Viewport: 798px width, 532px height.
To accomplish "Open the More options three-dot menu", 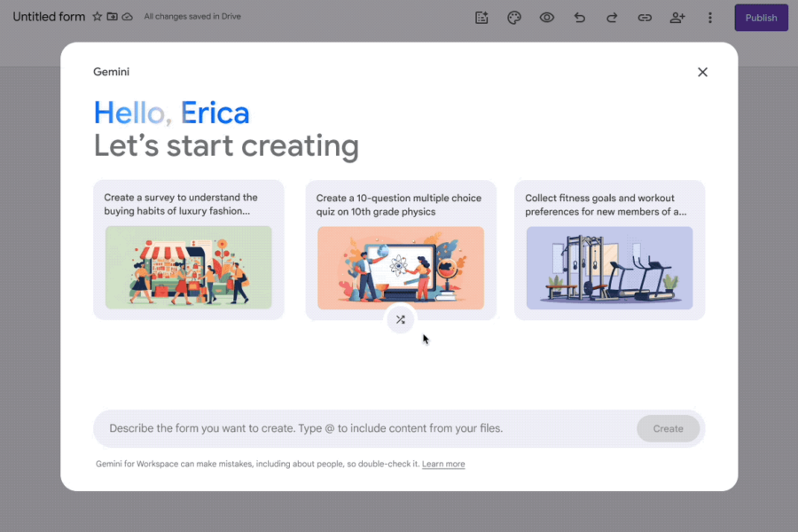I will click(710, 17).
